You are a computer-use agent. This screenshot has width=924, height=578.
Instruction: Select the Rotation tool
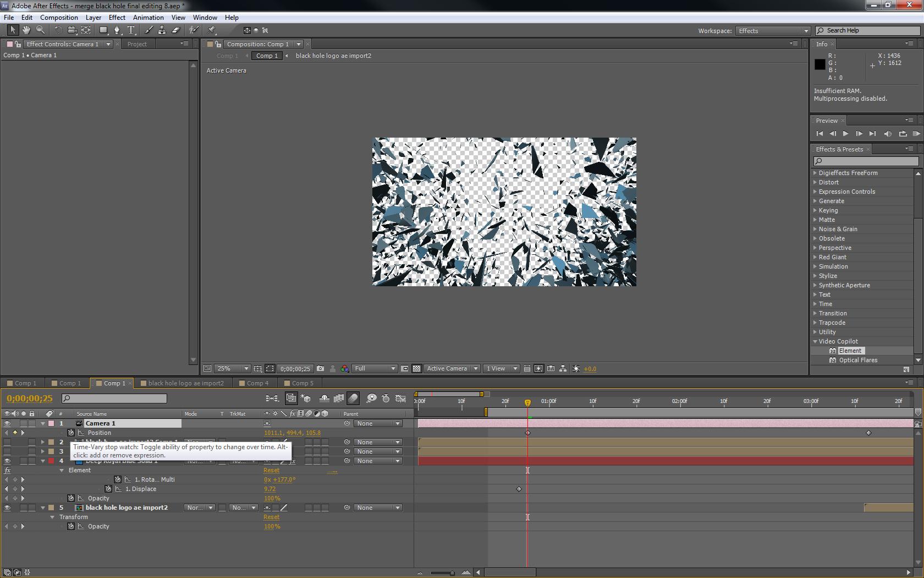point(58,30)
